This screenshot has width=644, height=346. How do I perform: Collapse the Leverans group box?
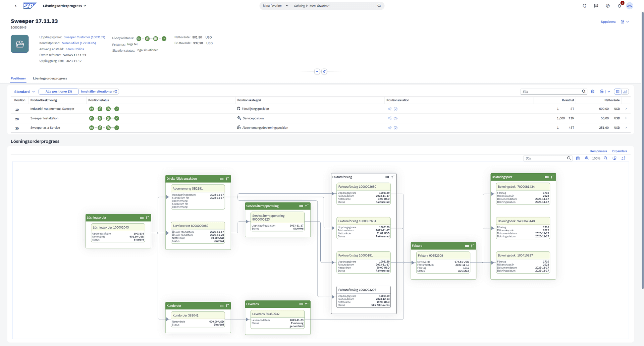(x=307, y=304)
